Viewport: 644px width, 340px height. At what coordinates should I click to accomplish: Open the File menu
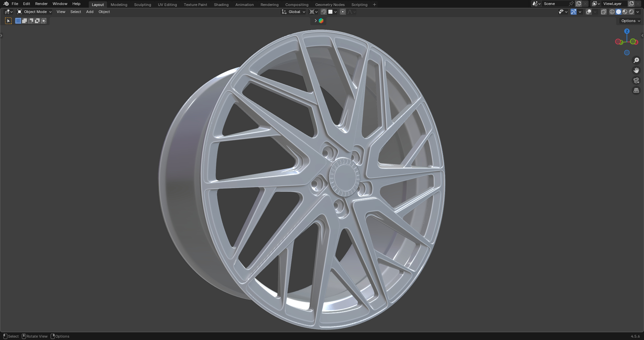(x=15, y=4)
